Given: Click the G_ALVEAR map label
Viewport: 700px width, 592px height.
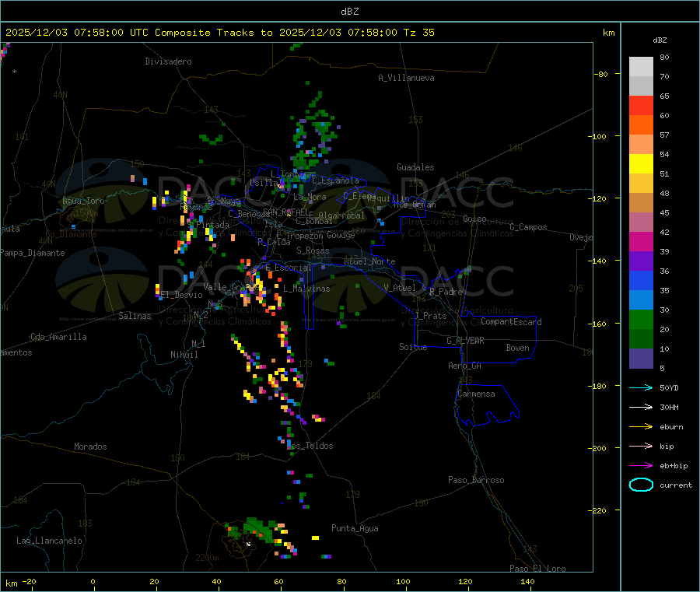Looking at the screenshot, I should [x=466, y=341].
